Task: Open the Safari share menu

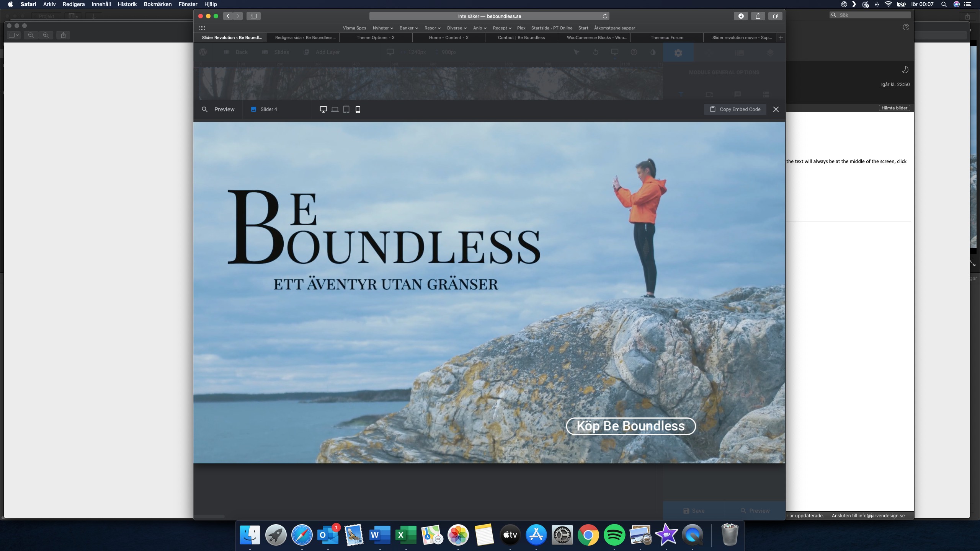Action: pyautogui.click(x=758, y=16)
